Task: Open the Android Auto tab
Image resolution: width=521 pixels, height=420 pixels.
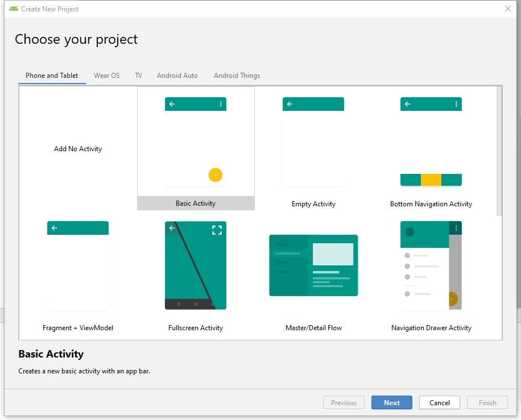Action: click(177, 76)
